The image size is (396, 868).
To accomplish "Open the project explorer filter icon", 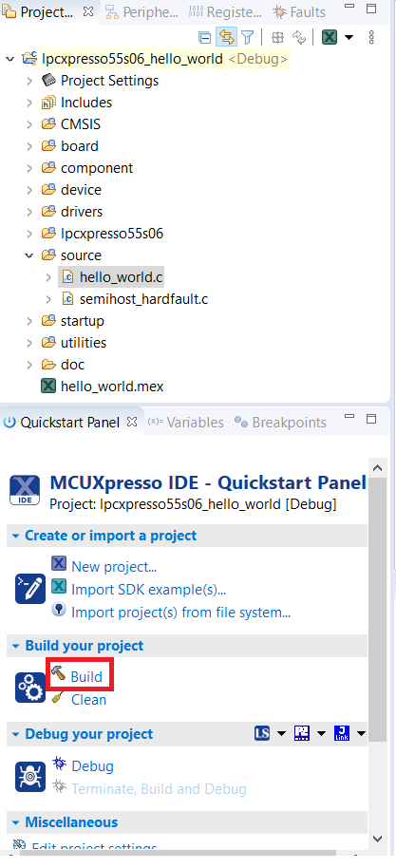I will [x=248, y=37].
